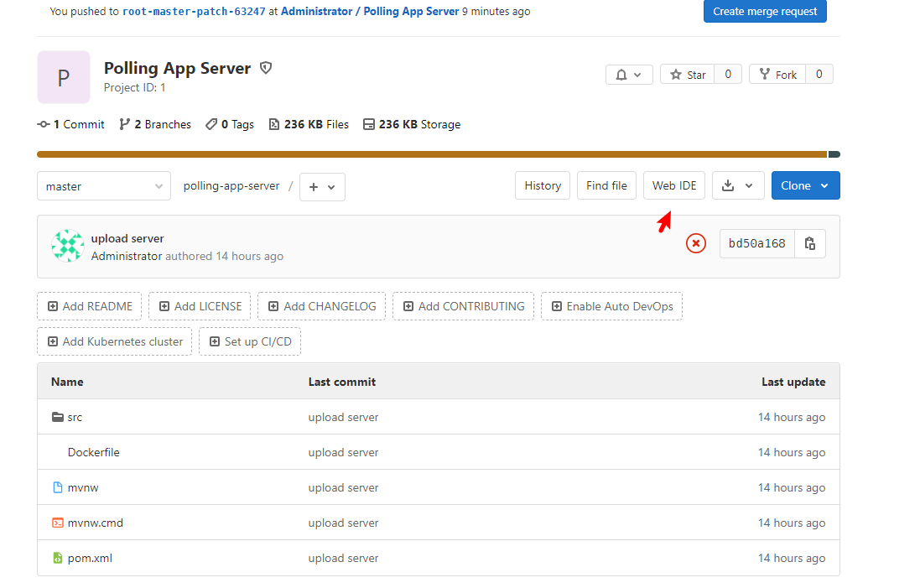Click the failed pipeline status icon

point(696,243)
